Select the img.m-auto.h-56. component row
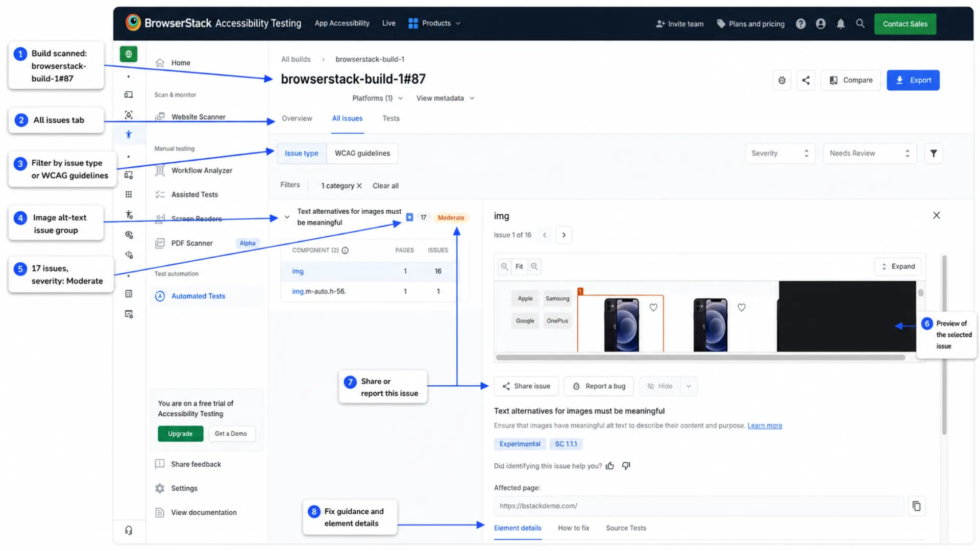Viewport: 980px width, 551px height. 370,291
